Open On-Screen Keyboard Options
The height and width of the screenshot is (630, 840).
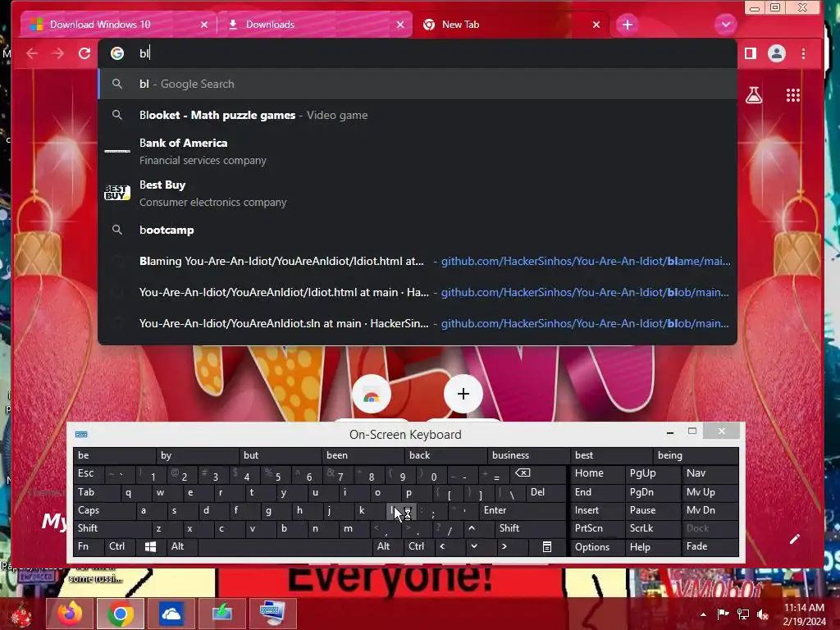(x=597, y=546)
